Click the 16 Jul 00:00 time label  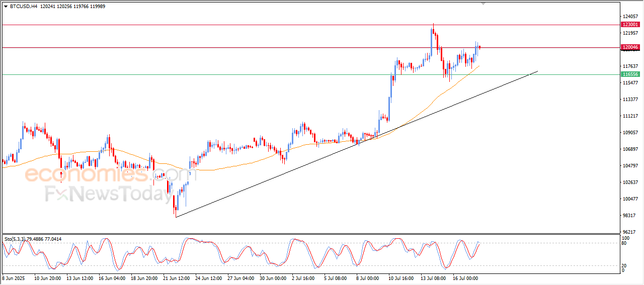click(466, 277)
